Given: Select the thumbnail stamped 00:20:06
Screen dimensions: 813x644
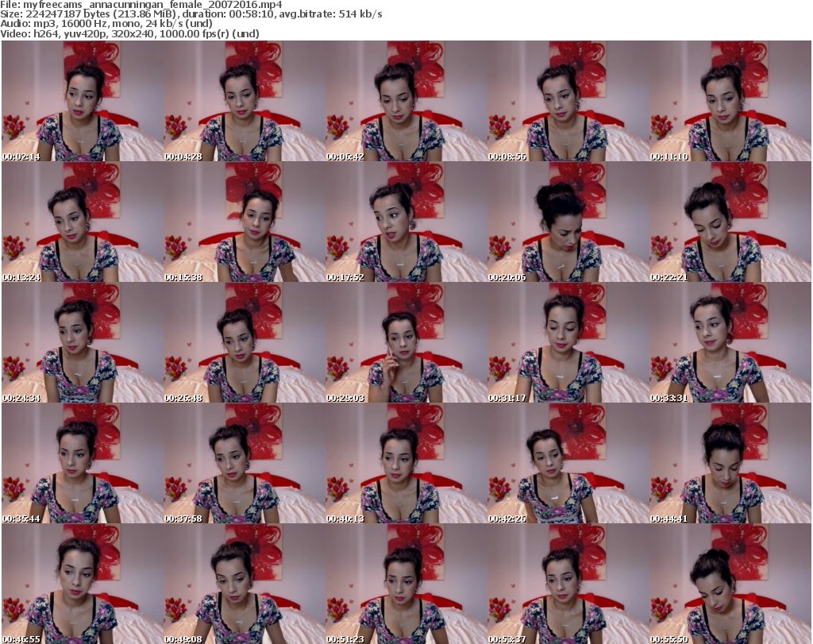Looking at the screenshot, I should (568, 222).
